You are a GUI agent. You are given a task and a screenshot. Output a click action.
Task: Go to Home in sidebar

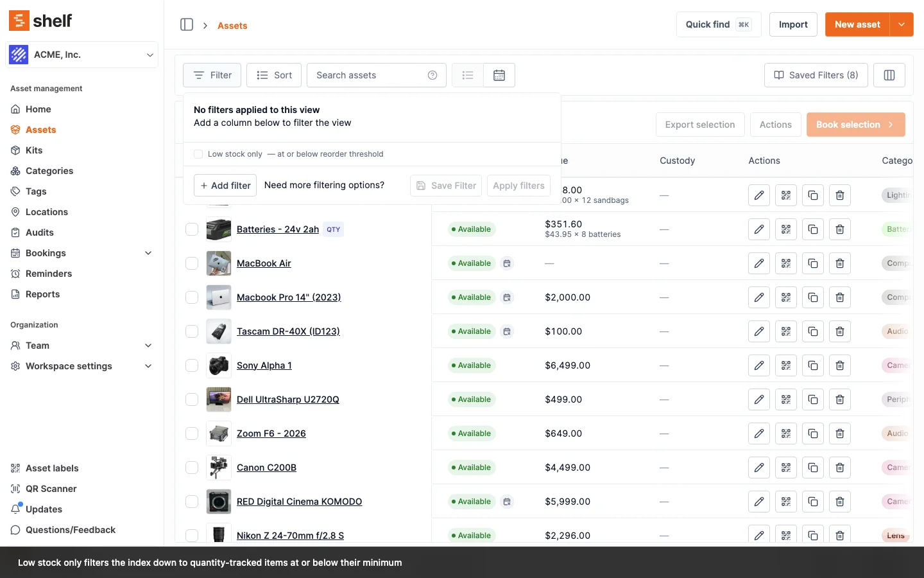pos(38,109)
